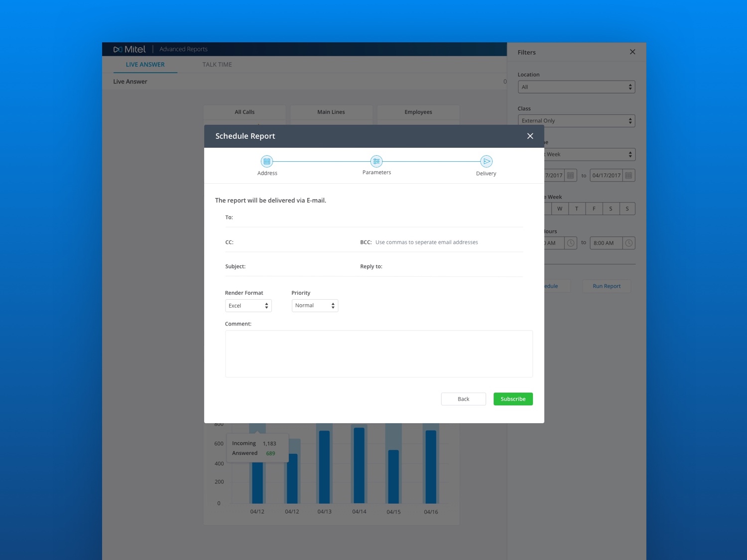Select the Main Lines tab
The height and width of the screenshot is (560, 747).
click(x=331, y=112)
